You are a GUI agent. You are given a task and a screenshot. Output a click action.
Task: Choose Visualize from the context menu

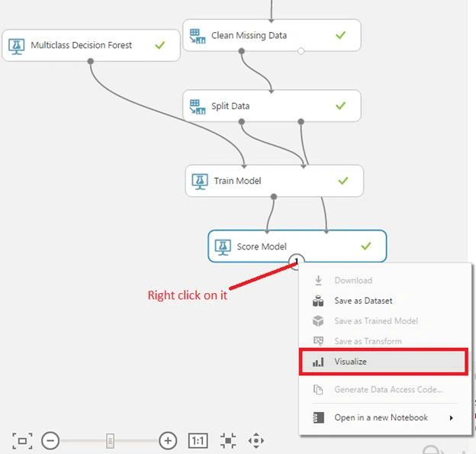[384, 362]
